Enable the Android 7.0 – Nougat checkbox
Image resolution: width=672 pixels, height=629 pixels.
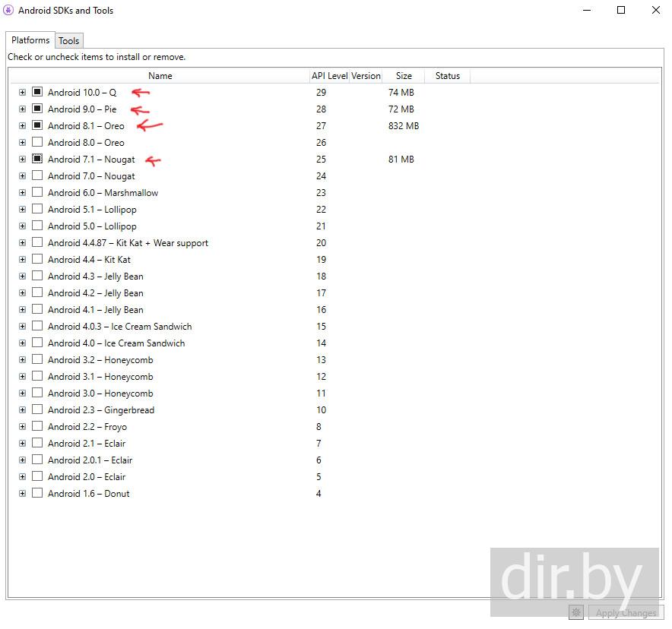tap(37, 175)
